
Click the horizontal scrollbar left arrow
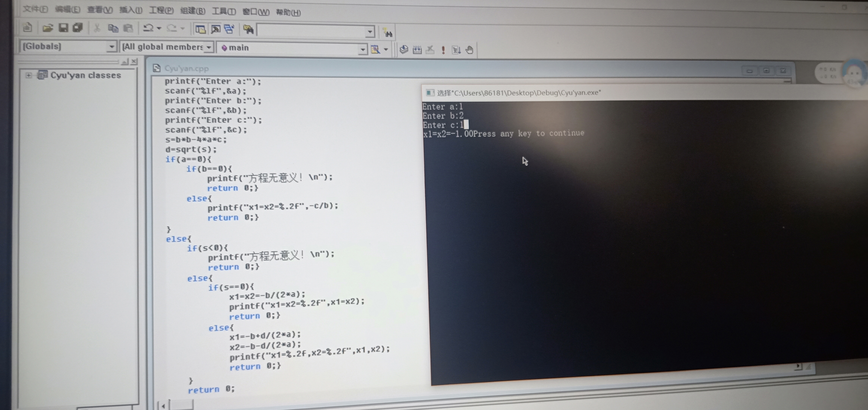tap(164, 406)
